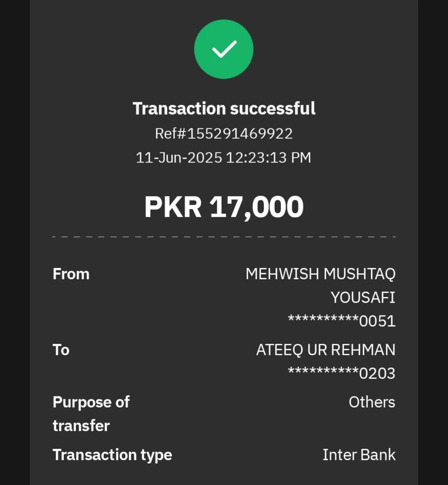The width and height of the screenshot is (448, 485).
Task: Click the word transfer under Purpose
Action: [81, 426]
